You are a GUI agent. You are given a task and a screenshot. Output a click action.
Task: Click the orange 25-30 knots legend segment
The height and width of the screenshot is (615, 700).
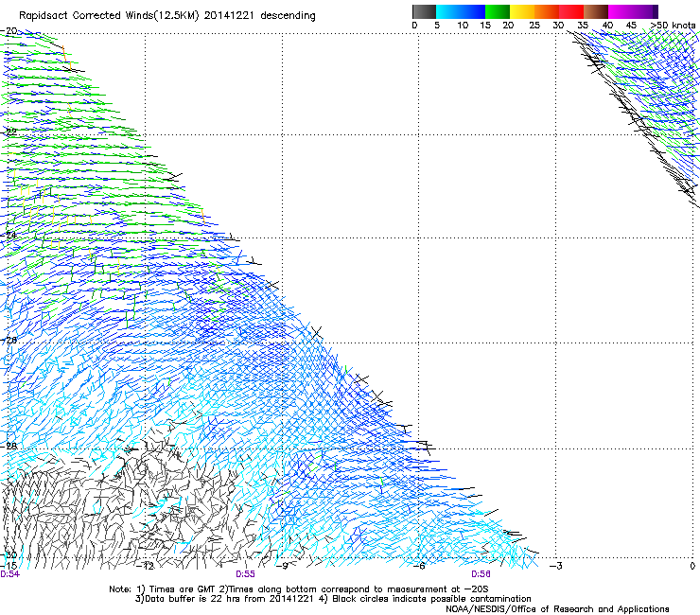click(547, 11)
